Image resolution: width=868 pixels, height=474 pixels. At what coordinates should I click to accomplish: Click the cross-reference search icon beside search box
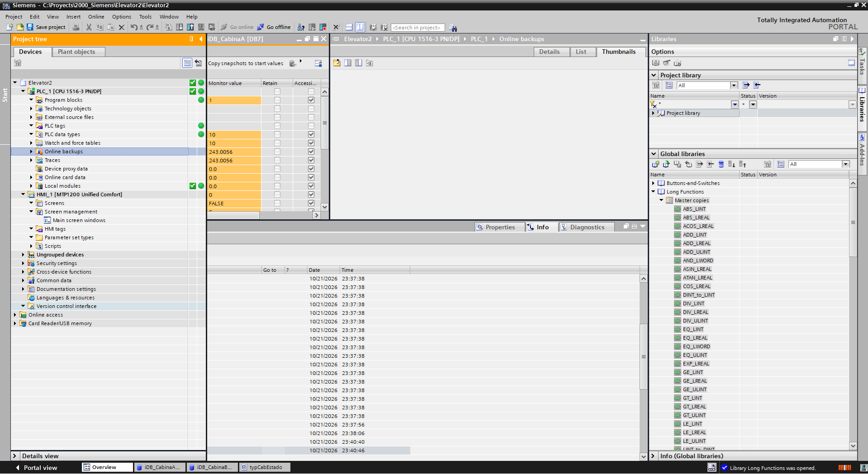453,28
